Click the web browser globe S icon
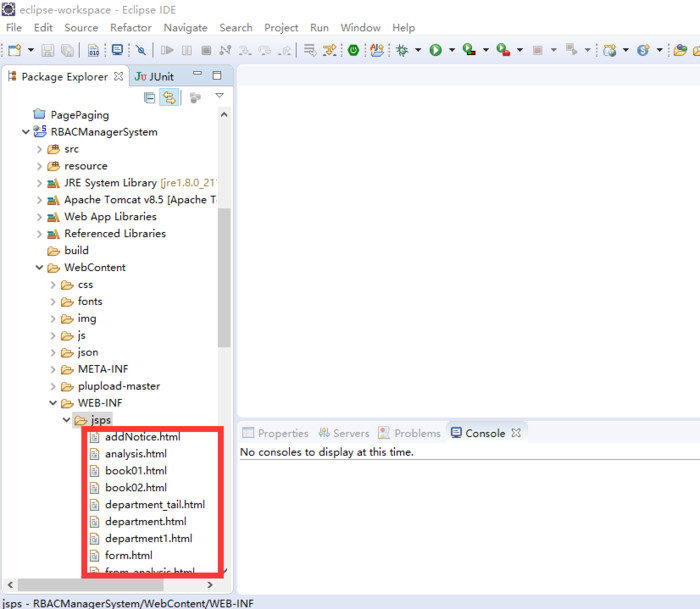 (x=643, y=50)
